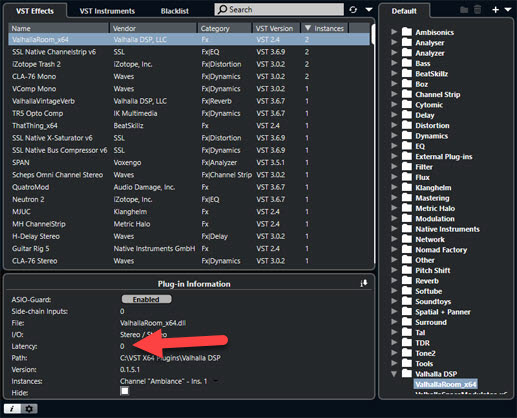Image resolution: width=517 pixels, height=418 pixels.
Task: Sort by the VST Version column header
Action: point(276,29)
